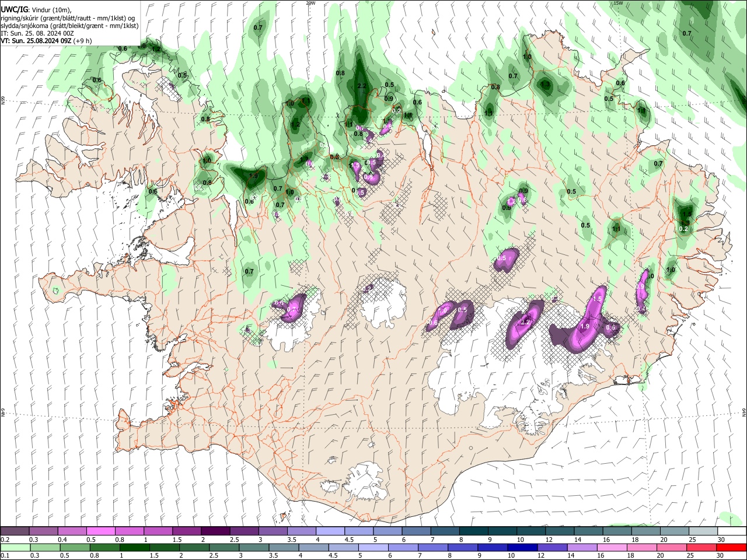747x560 pixels.
Task: Select bottom-row swatch between 3.5 and 4
Action: tap(283, 547)
